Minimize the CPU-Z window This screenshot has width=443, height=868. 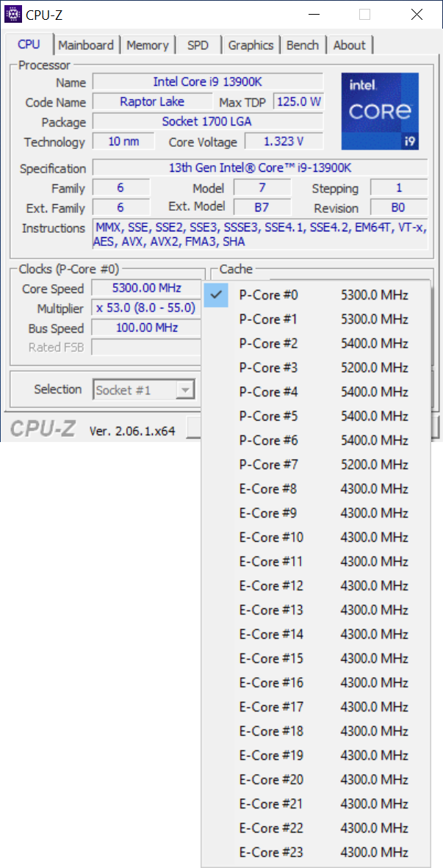[314, 15]
